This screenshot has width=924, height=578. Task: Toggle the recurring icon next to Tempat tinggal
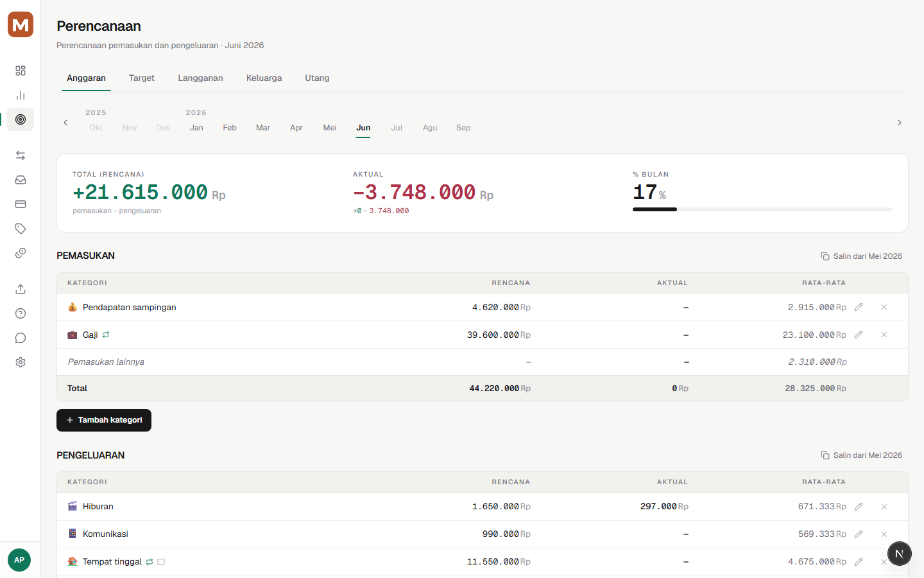[150, 562]
